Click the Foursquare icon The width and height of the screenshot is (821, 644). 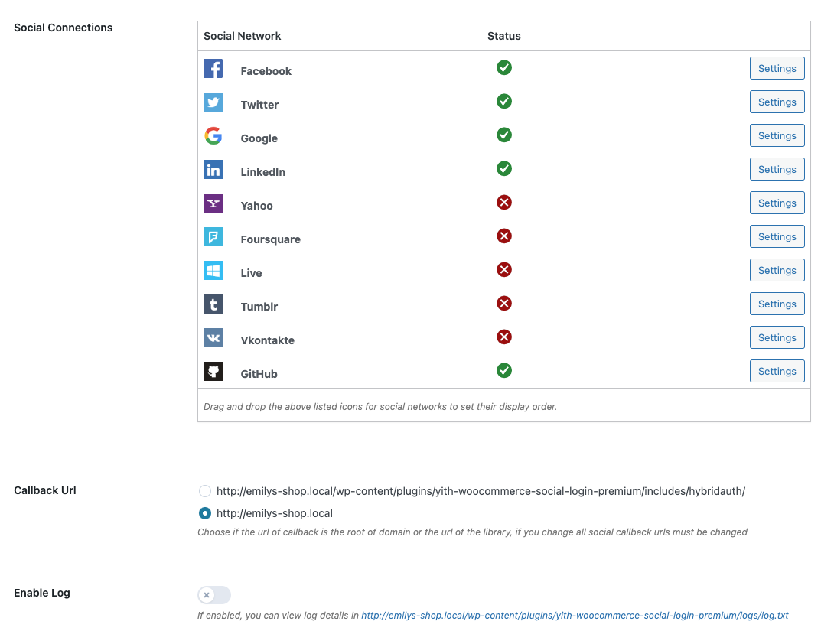213,237
